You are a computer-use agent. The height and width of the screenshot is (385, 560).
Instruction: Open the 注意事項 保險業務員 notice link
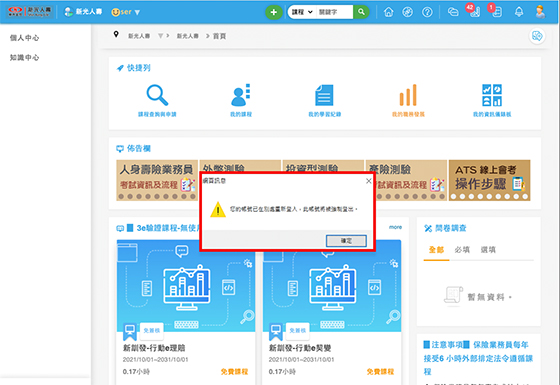[478, 358]
